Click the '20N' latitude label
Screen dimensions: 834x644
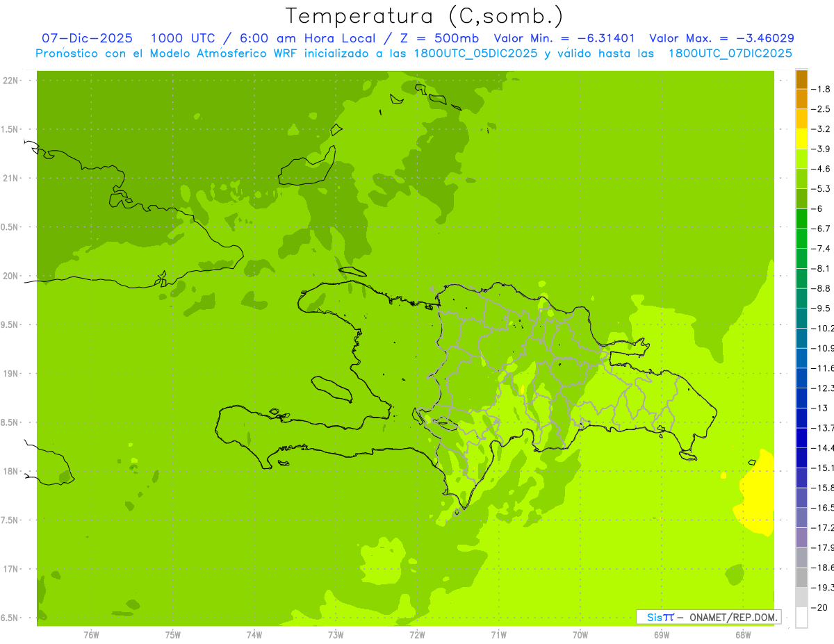[x=10, y=276]
